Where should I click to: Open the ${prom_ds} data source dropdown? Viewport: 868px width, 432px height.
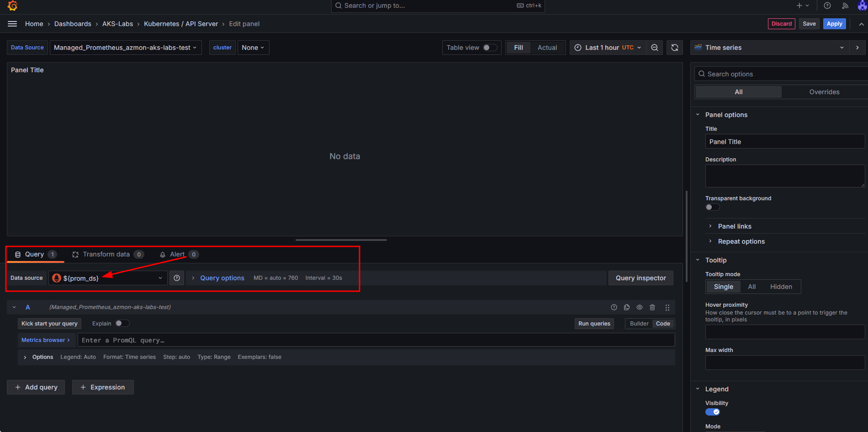click(108, 278)
